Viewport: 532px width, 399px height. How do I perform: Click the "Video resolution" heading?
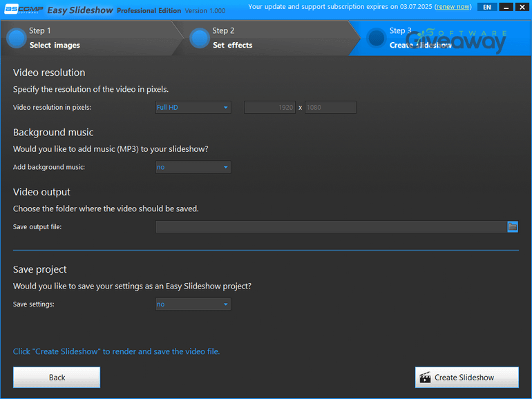(x=49, y=72)
